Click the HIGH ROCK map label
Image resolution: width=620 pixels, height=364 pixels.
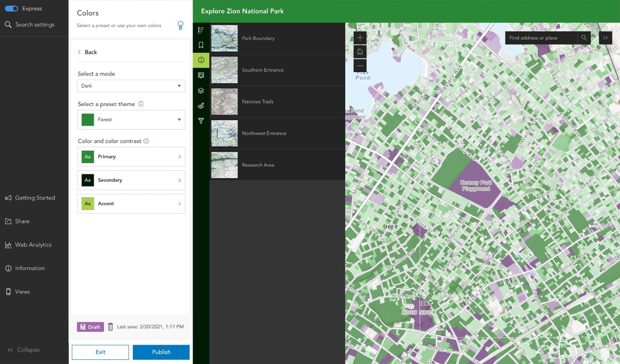coord(418,312)
